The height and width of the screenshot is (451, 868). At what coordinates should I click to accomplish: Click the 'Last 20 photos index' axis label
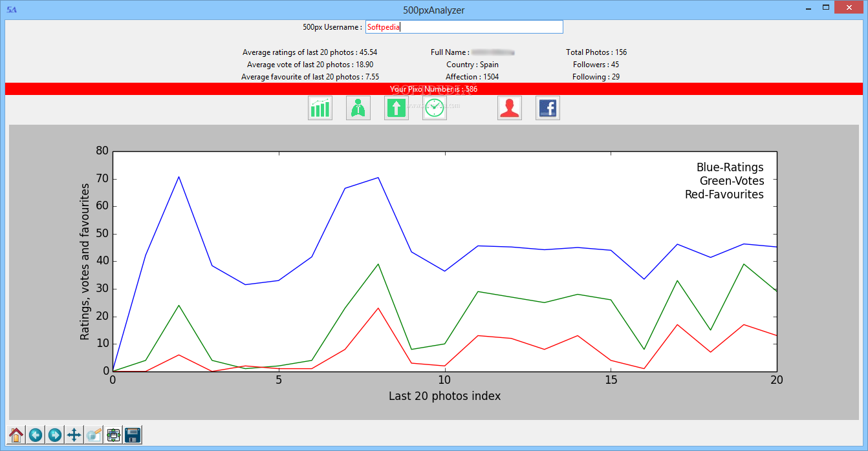pos(444,396)
